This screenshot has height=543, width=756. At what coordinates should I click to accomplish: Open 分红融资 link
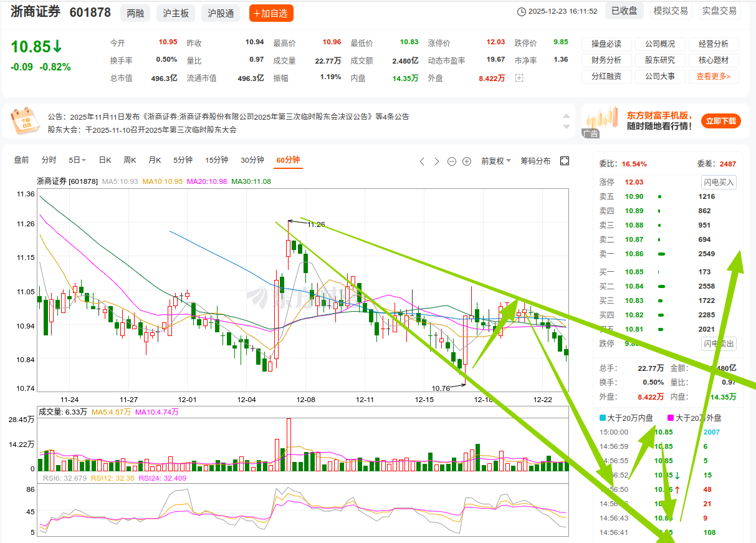point(606,76)
